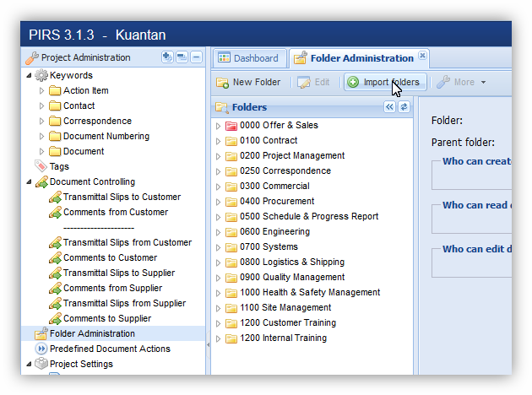
Task: Collapse the Document Controlling node
Action: pos(30,182)
